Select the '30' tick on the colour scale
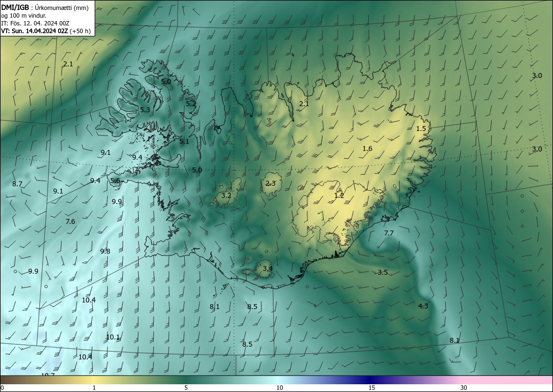This screenshot has height=392, width=553. (x=464, y=388)
